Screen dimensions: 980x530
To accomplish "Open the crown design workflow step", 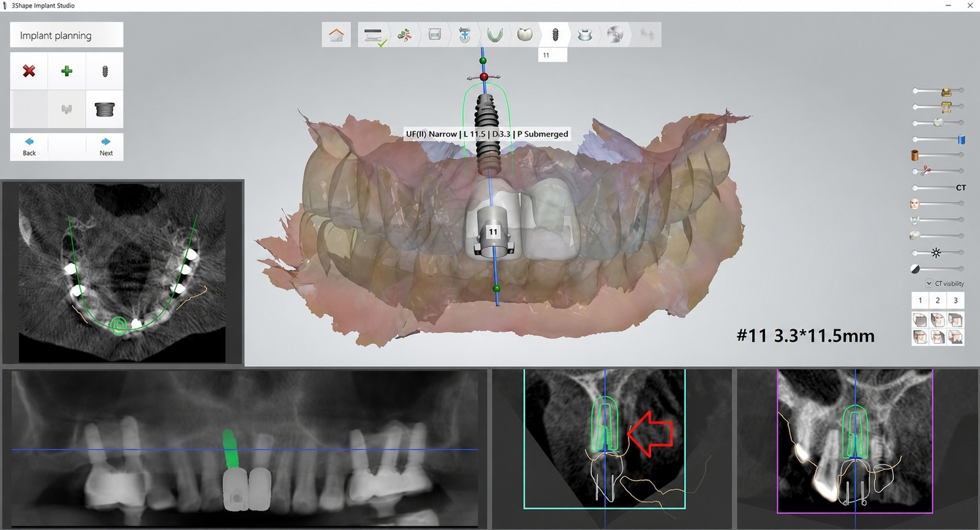I will 525,35.
